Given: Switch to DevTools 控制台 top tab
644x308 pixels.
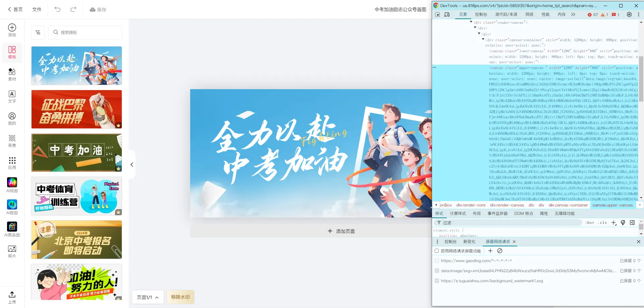Looking at the screenshot, I should [481, 14].
